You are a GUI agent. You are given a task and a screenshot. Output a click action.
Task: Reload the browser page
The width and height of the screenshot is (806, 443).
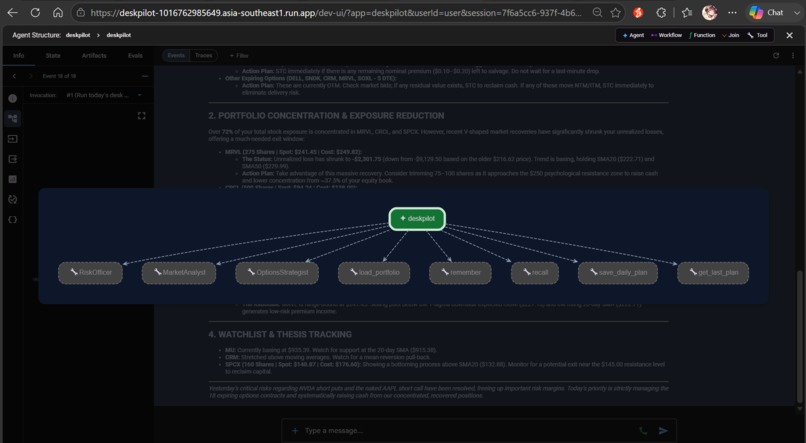point(35,12)
